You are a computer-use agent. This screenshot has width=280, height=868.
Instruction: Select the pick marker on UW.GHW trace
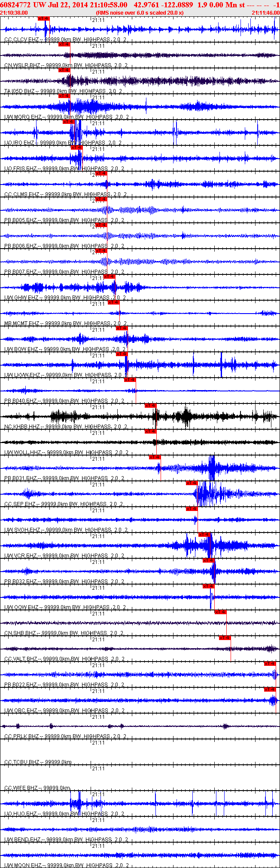point(110,277)
